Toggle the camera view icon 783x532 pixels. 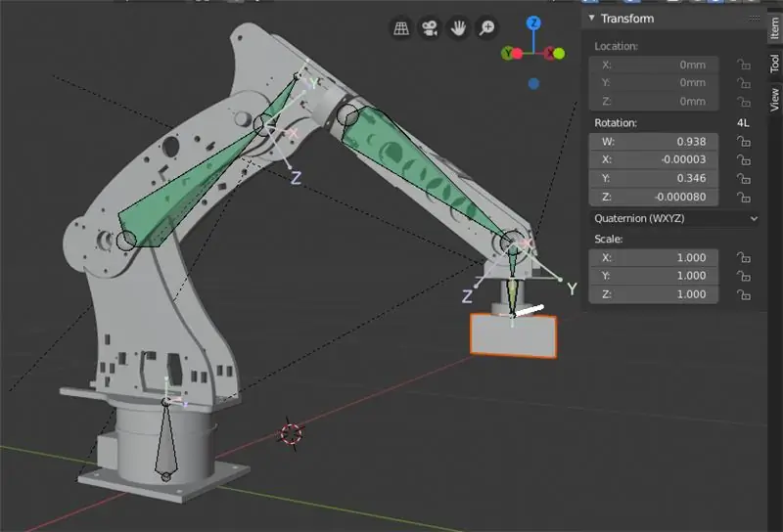click(430, 28)
